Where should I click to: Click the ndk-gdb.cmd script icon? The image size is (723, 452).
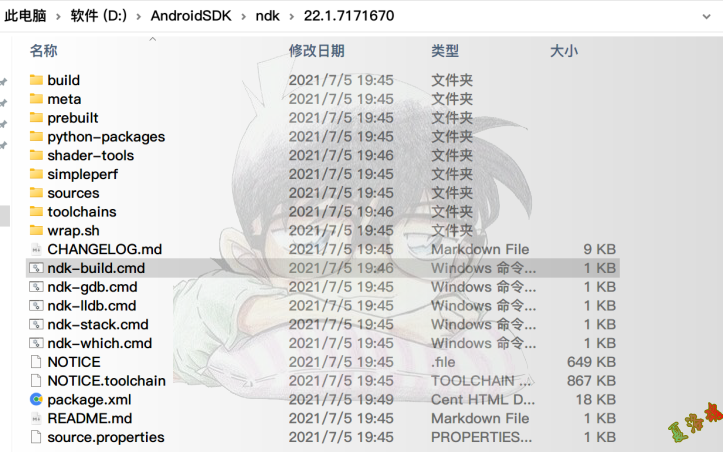click(x=36, y=287)
